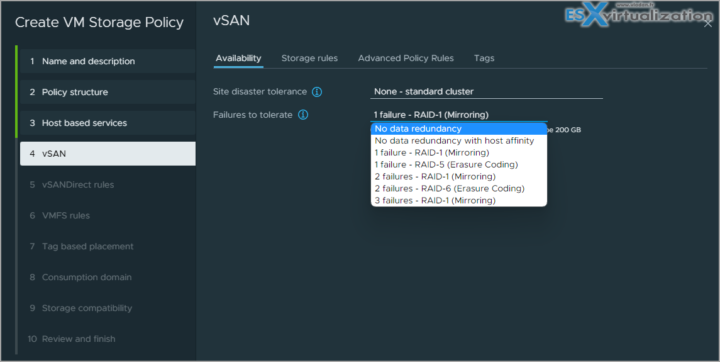The width and height of the screenshot is (720, 362).
Task: Select 1 failure - RAID-1 (Mirroring) option
Action: (459, 153)
